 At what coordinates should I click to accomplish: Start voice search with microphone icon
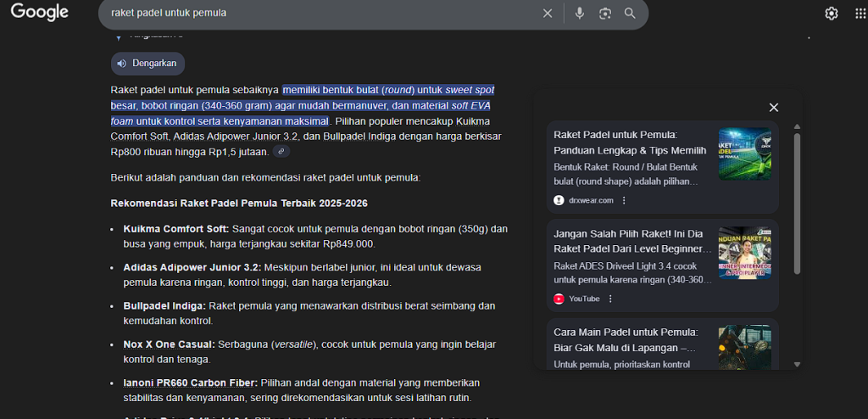[580, 14]
